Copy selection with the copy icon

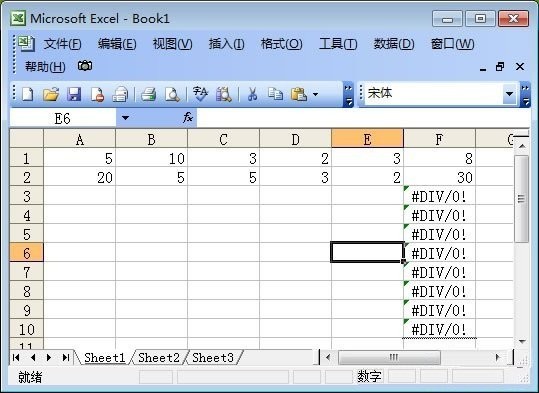pyautogui.click(x=275, y=94)
